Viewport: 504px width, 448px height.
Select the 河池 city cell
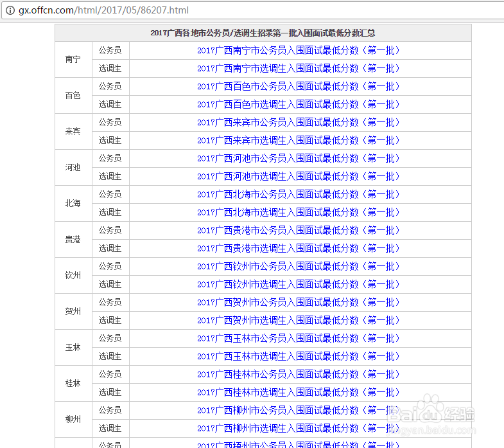pyautogui.click(x=73, y=168)
